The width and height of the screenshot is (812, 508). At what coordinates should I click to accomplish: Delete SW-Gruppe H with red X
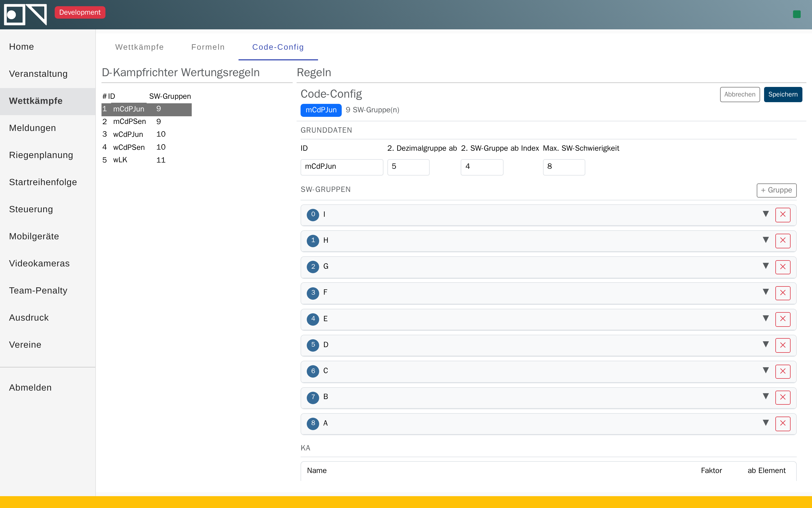pyautogui.click(x=782, y=240)
